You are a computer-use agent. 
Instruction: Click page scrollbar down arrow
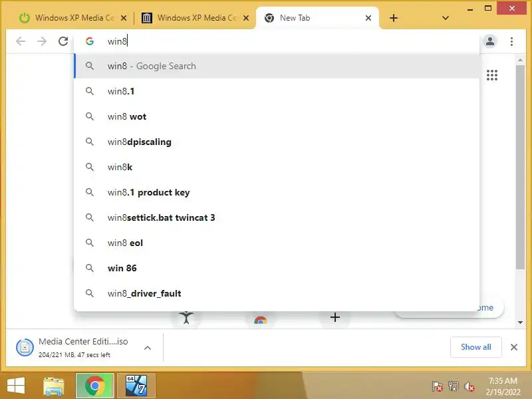[520, 323]
